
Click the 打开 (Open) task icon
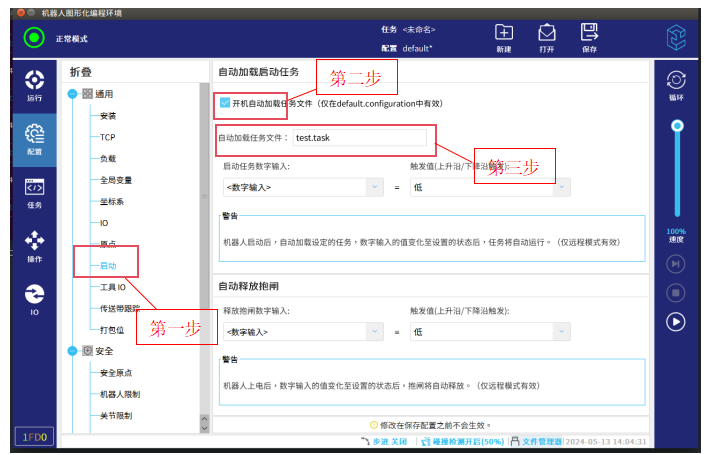(547, 38)
